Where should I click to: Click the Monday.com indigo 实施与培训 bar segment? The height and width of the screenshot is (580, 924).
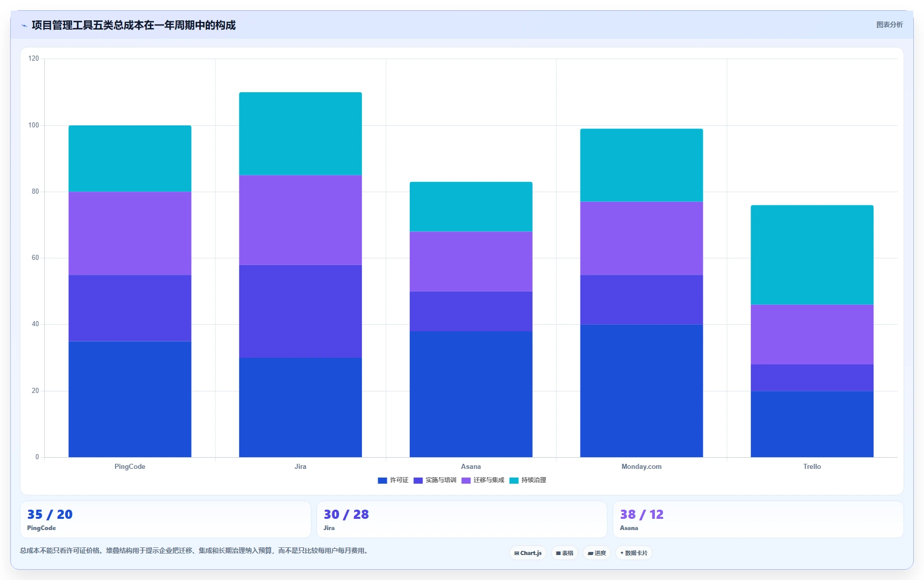point(642,300)
